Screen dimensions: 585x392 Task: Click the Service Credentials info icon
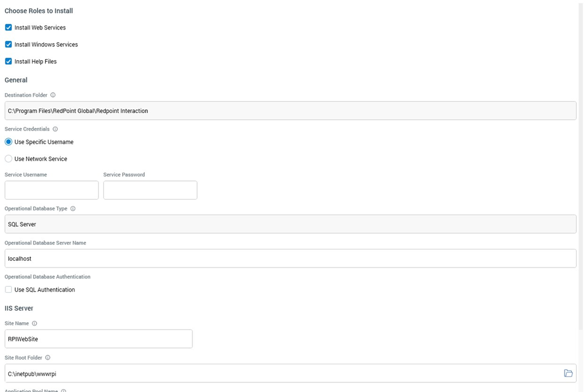[x=55, y=129]
